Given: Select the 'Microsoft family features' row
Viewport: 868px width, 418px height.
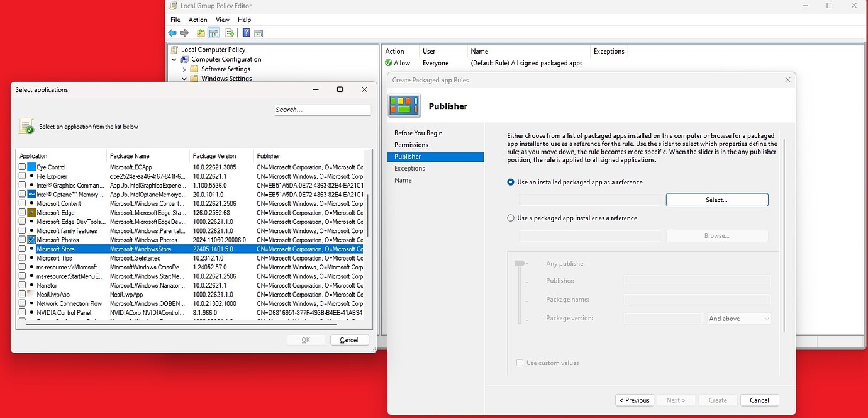Looking at the screenshot, I should tap(189, 231).
